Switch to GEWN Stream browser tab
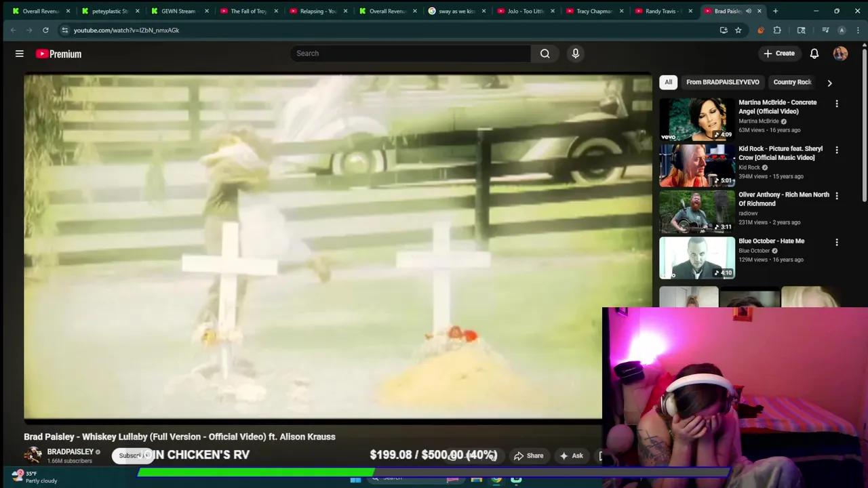 tap(178, 11)
